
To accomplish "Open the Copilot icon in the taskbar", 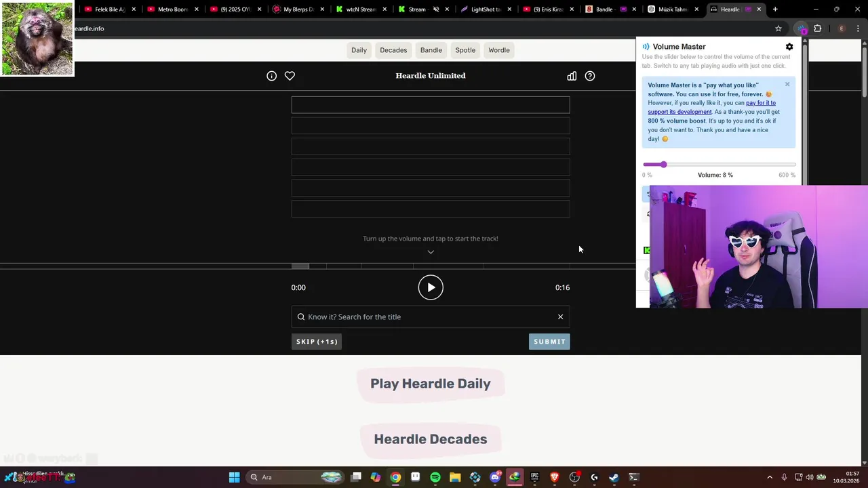I will tap(376, 477).
